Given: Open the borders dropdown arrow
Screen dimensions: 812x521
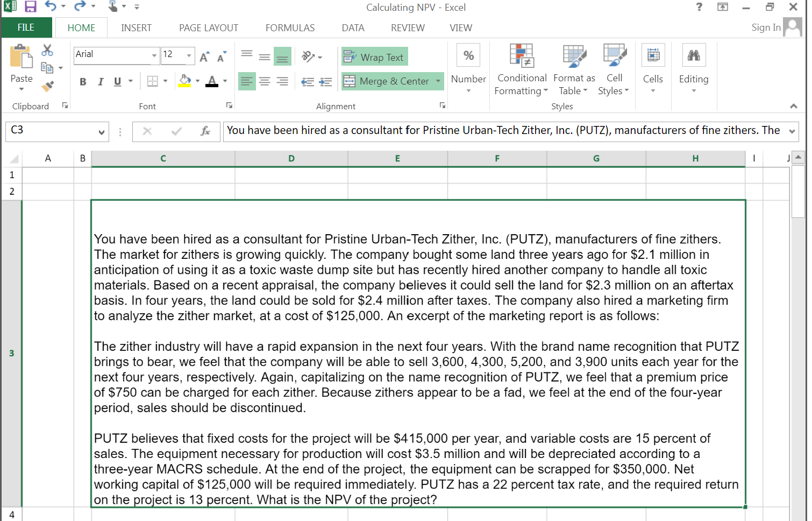Looking at the screenshot, I should point(165,82).
